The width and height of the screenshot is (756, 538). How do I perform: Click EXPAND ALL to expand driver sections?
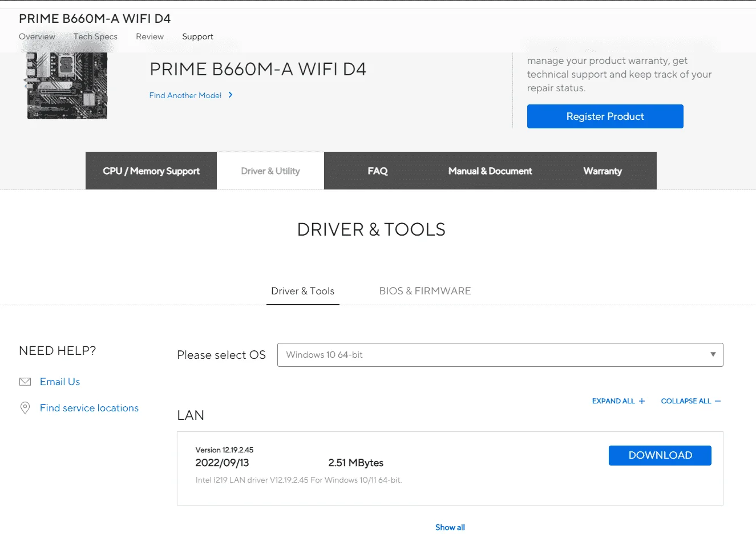click(x=613, y=401)
